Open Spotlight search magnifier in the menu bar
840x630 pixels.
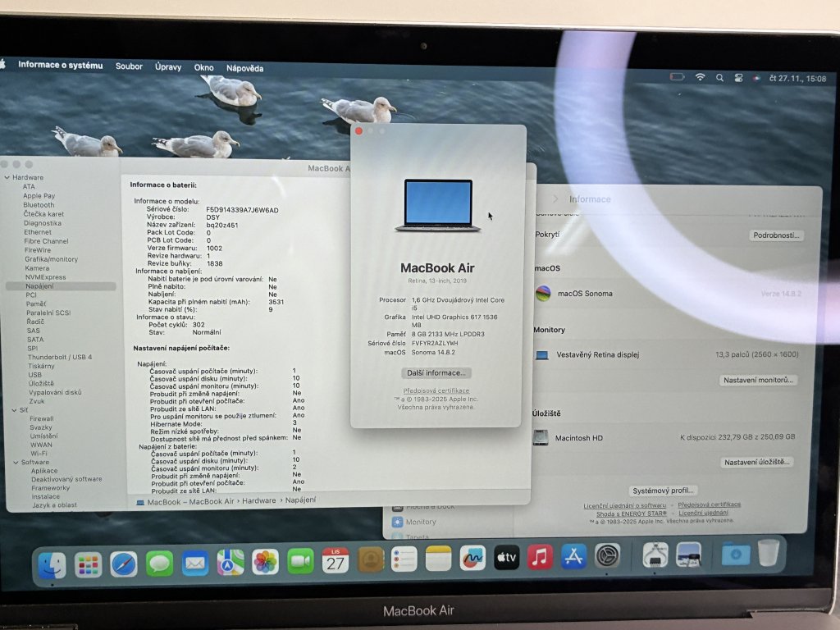click(719, 77)
